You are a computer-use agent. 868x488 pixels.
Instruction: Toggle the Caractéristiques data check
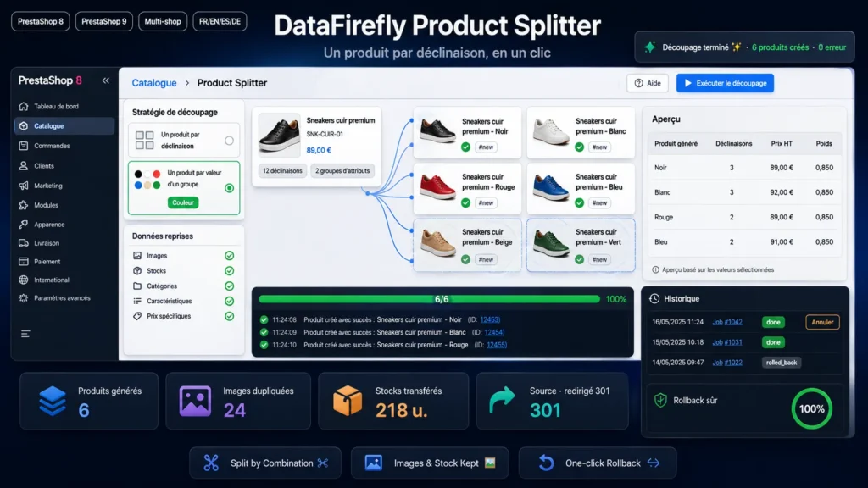tap(229, 301)
